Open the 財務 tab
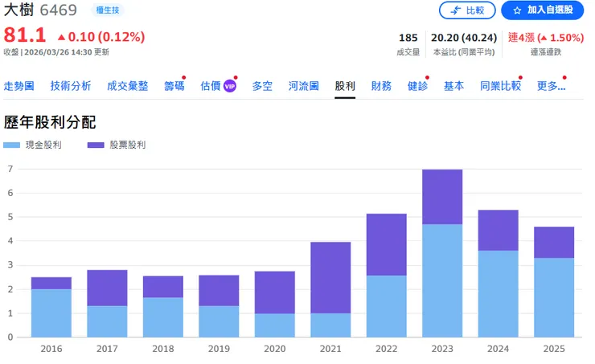This screenshot has height=364, width=595. [x=381, y=86]
